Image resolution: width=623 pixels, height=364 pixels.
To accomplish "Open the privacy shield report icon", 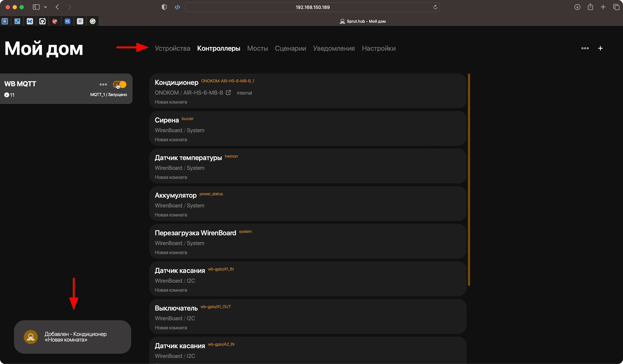I will [x=164, y=7].
